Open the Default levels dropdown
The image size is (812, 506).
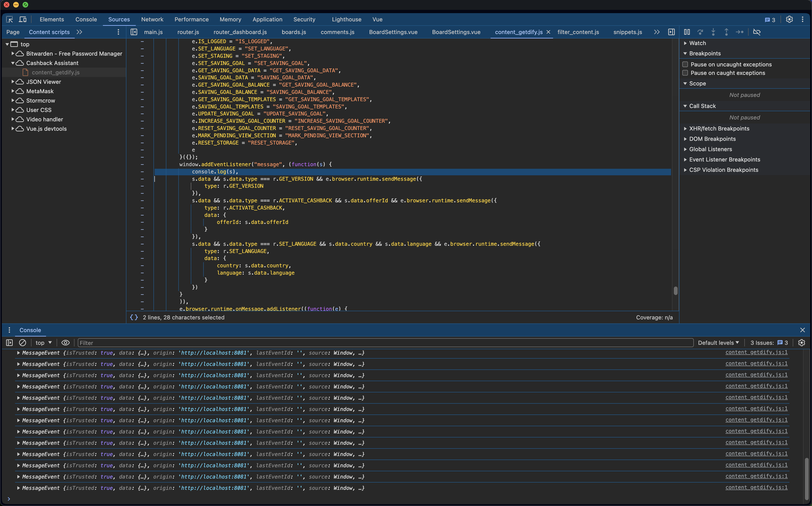[x=718, y=343]
